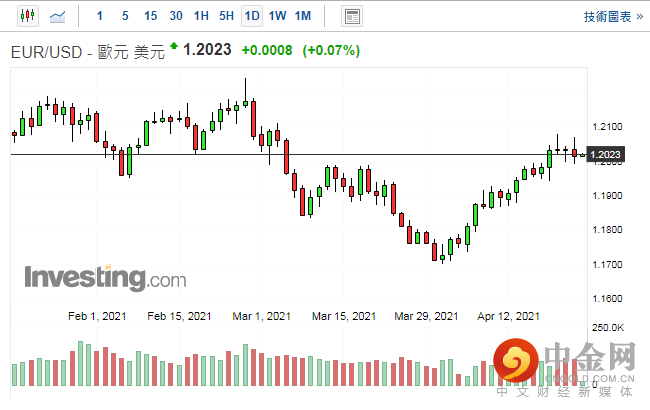This screenshot has height=410, width=650.
Task: Select the 15 minute interval
Action: click(150, 16)
